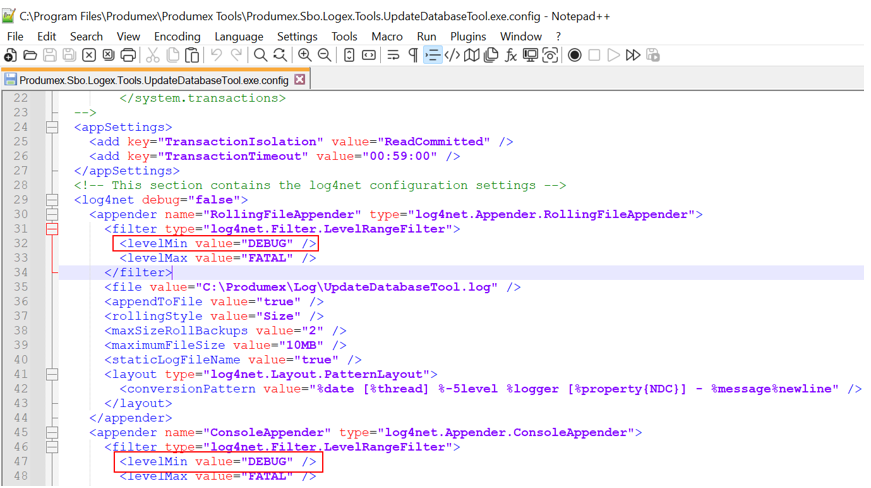Screen dimensions: 871x488
Task: Toggle Show All Characters pilcrow
Action: click(413, 56)
